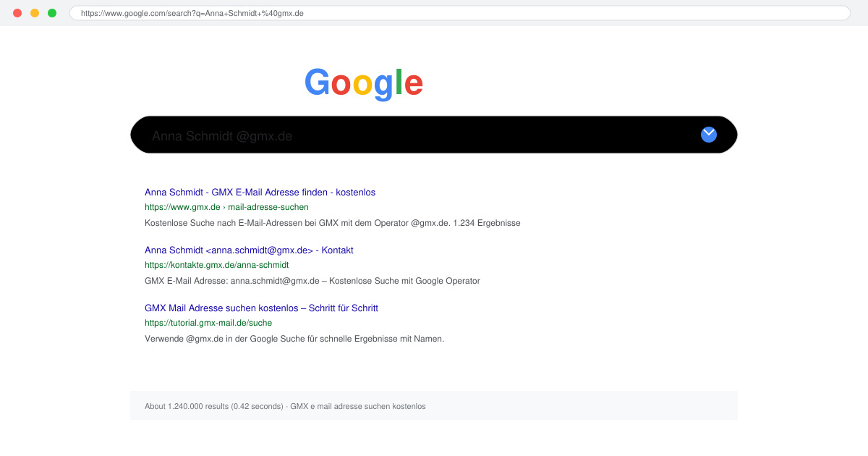Click the yellow minimize window button
The height and width of the screenshot is (456, 868).
tap(35, 13)
